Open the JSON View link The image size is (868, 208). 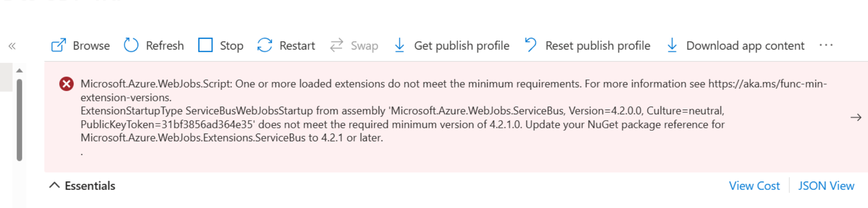click(826, 186)
